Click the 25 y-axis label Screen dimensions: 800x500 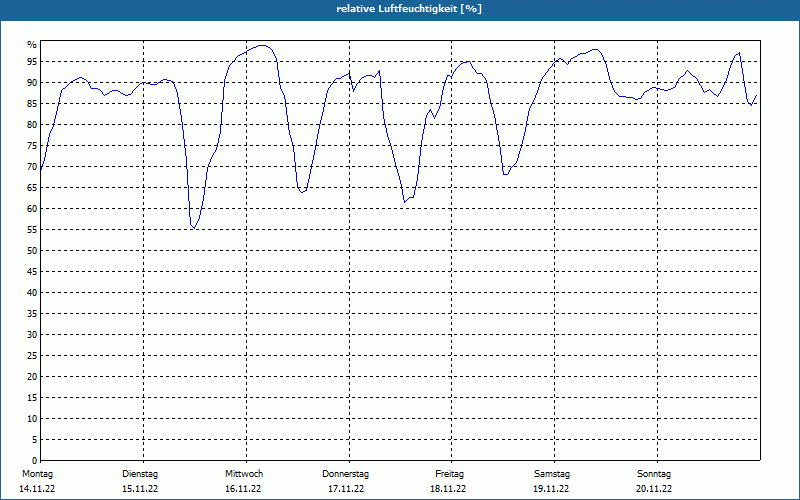(32, 356)
